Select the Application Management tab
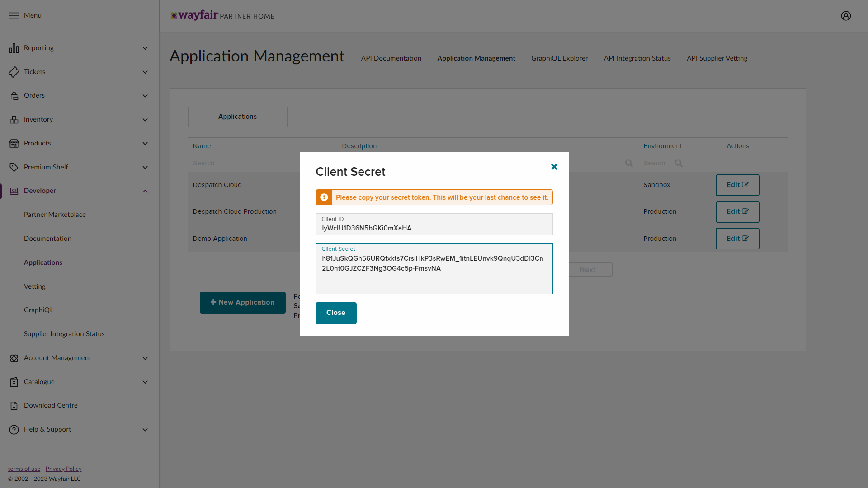This screenshot has height=488, width=868. [x=476, y=58]
